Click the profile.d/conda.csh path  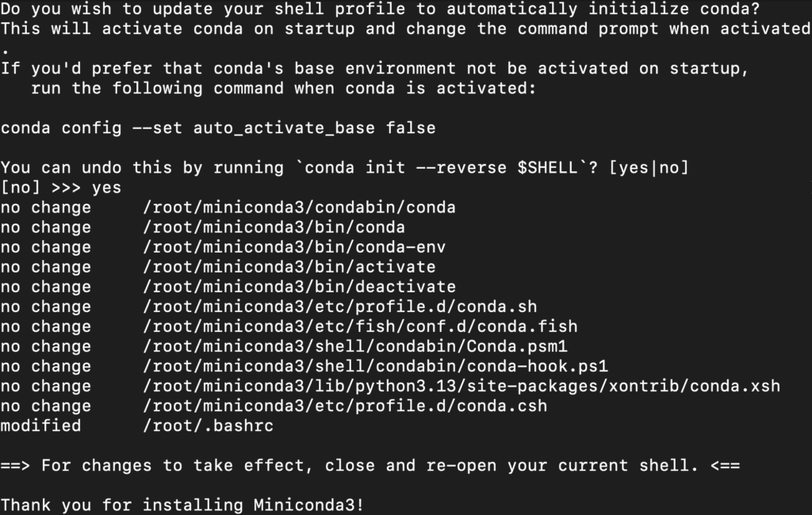[345, 406]
